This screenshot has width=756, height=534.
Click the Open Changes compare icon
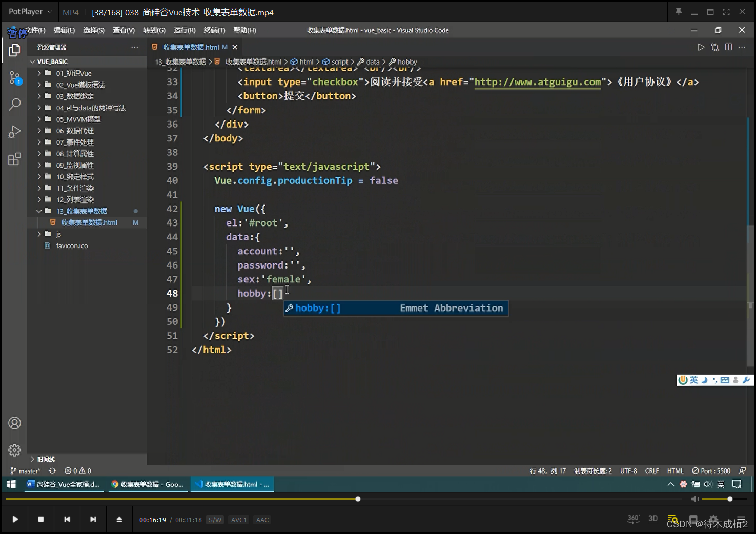pyautogui.click(x=714, y=47)
